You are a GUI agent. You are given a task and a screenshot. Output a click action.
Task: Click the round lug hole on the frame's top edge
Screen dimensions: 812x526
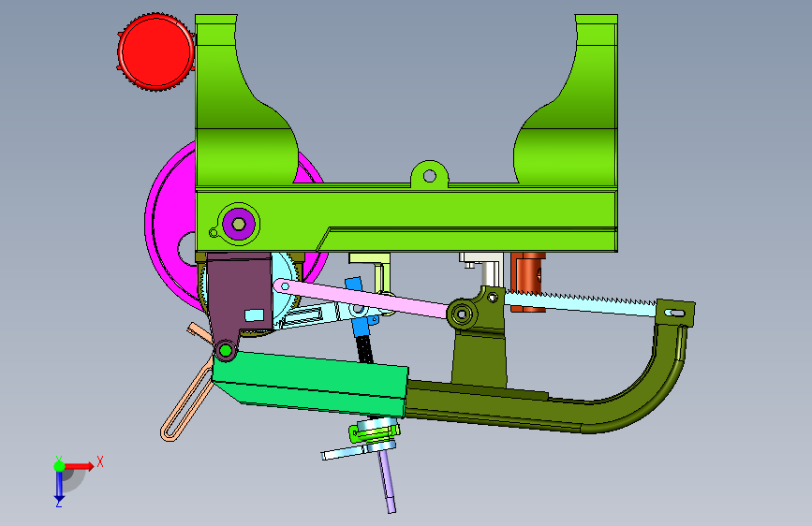pyautogui.click(x=429, y=176)
